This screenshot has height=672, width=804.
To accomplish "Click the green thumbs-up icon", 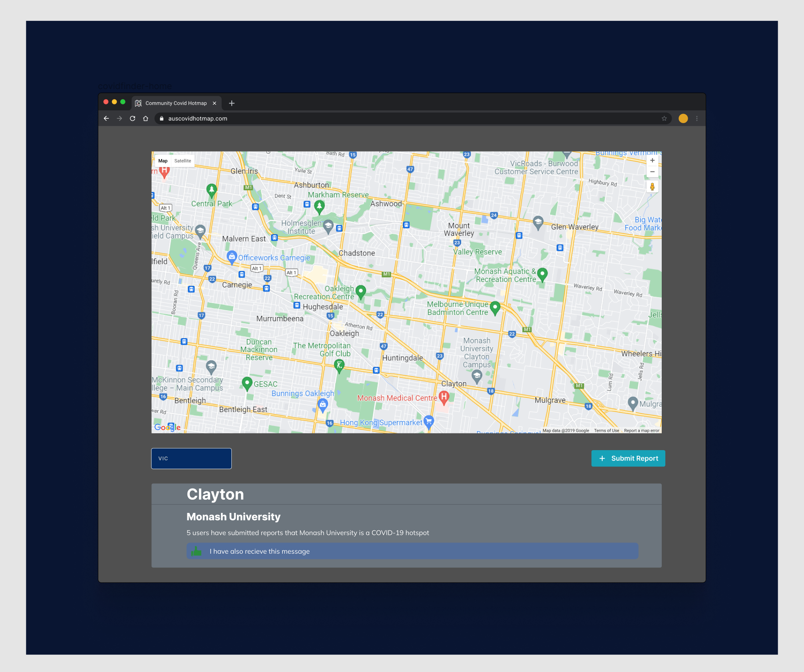I will point(196,551).
